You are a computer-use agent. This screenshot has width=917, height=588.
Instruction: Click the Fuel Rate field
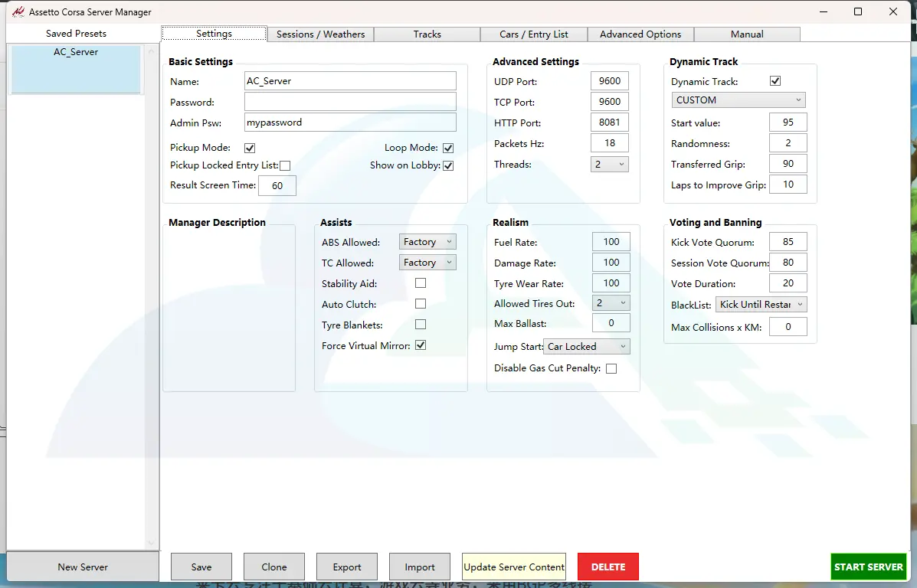point(611,241)
